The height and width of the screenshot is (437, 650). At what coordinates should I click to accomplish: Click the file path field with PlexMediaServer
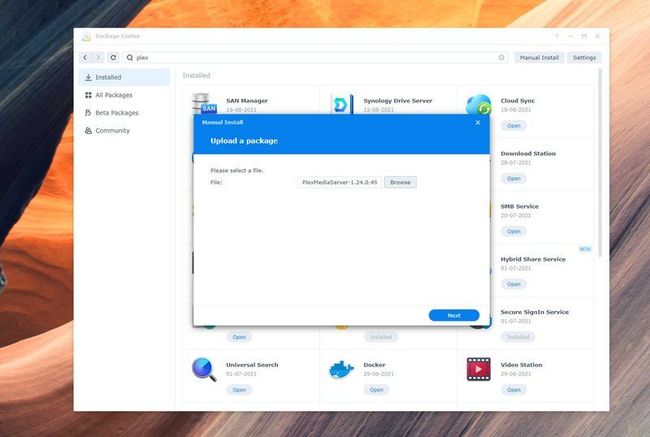click(340, 182)
